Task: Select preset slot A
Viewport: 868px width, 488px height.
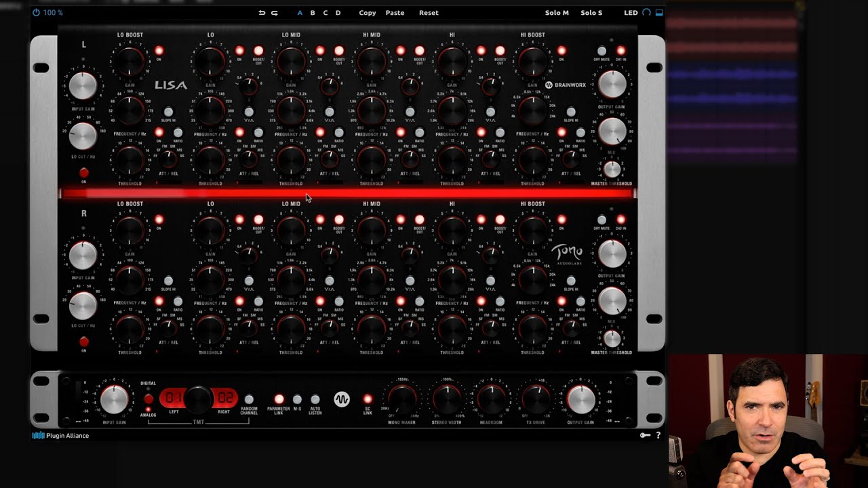Action: pos(300,13)
